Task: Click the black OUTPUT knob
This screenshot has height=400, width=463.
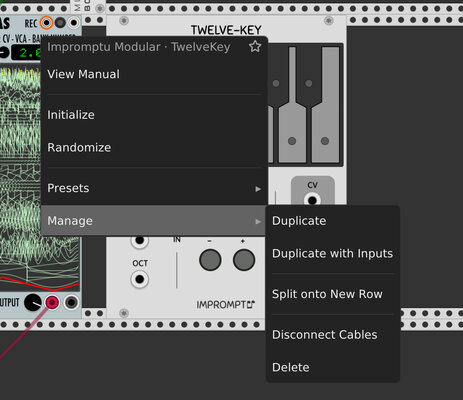Action: tap(33, 302)
